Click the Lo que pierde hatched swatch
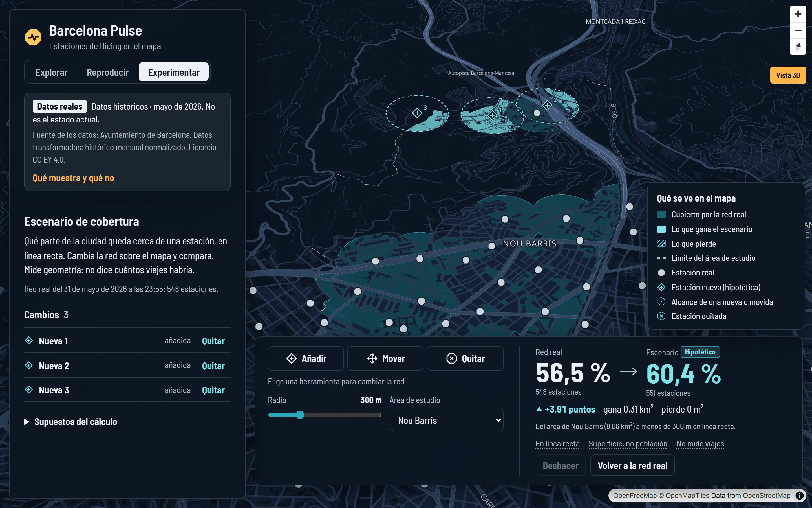This screenshot has height=508, width=812. [x=661, y=244]
